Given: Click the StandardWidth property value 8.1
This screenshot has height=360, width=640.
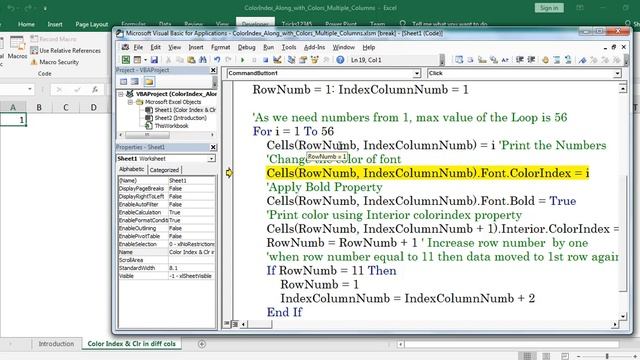Looking at the screenshot, I should point(191,268).
